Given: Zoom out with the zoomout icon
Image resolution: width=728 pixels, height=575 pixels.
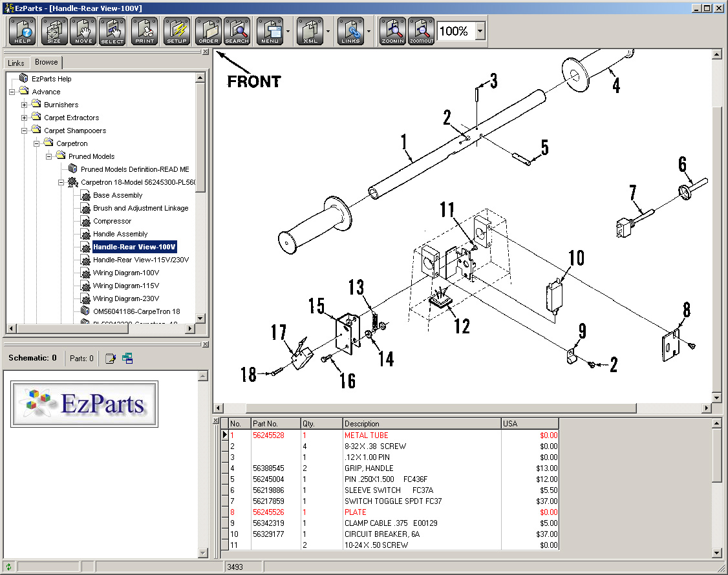Looking at the screenshot, I should [422, 31].
